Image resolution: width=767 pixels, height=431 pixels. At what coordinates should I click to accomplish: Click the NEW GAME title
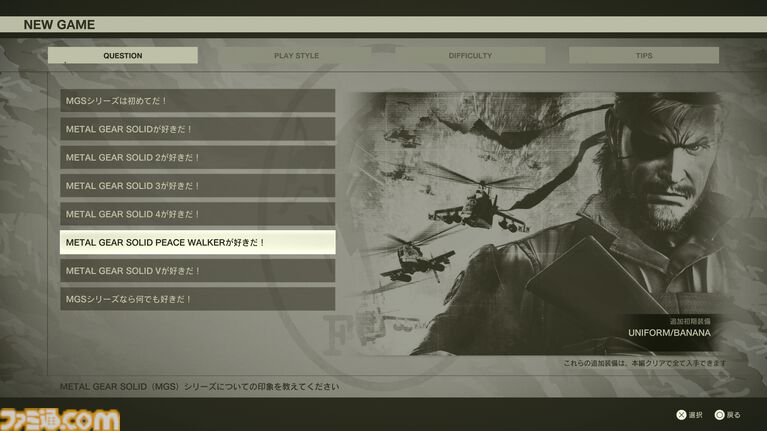[x=59, y=24]
